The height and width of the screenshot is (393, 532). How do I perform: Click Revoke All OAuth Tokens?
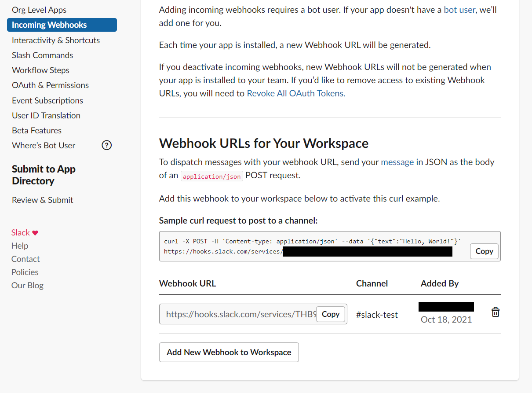point(295,93)
